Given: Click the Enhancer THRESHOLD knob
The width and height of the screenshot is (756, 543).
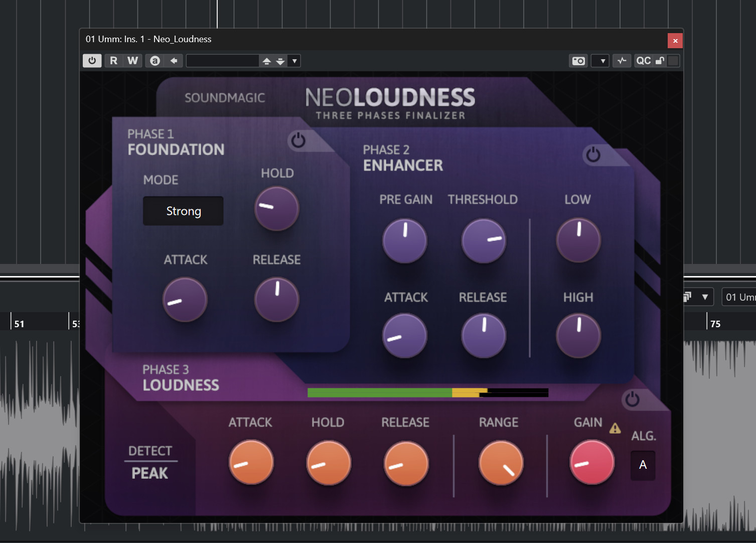Looking at the screenshot, I should 484,241.
